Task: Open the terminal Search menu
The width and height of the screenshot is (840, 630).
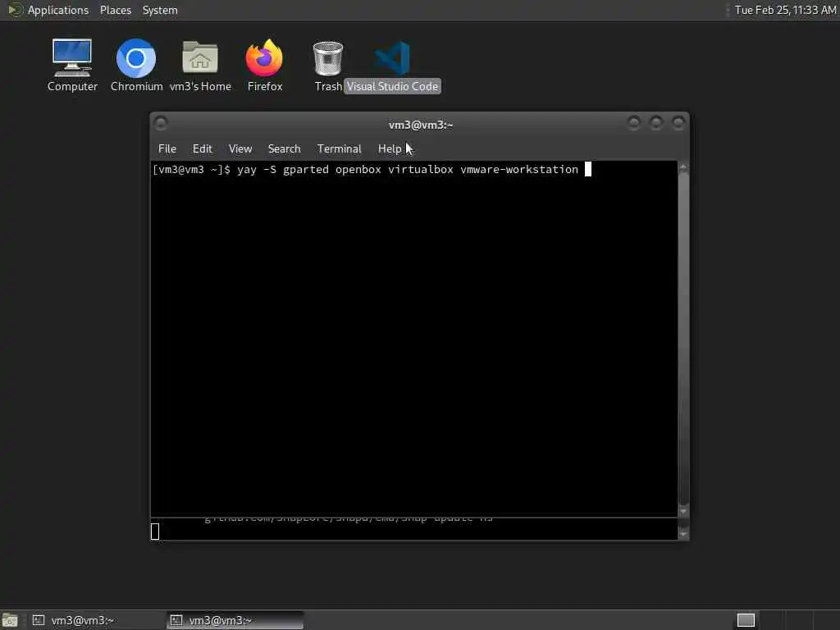Action: (x=284, y=149)
